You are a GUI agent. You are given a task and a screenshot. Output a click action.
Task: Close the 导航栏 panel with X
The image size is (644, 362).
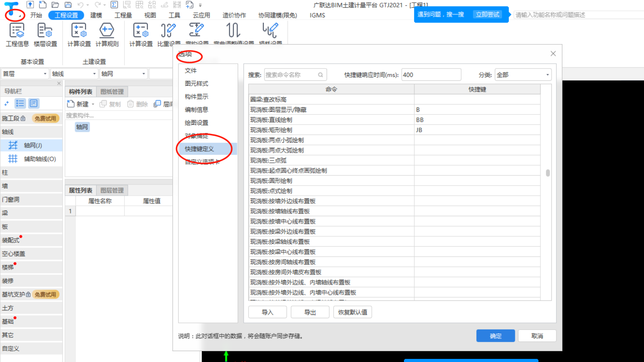pyautogui.click(x=59, y=83)
